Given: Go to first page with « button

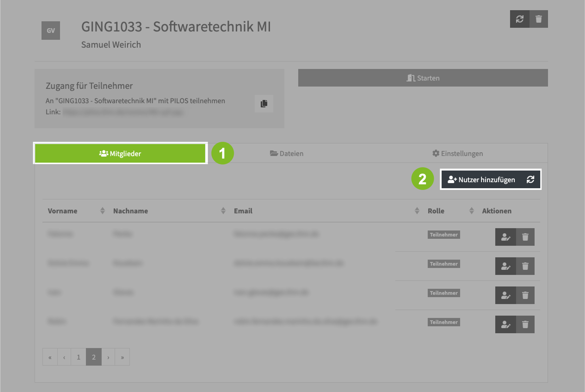Looking at the screenshot, I should (x=50, y=357).
